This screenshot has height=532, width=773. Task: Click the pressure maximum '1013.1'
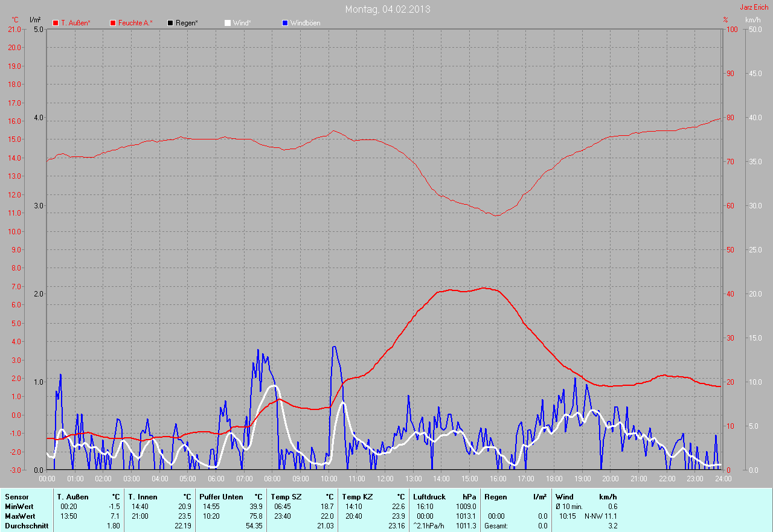[466, 516]
